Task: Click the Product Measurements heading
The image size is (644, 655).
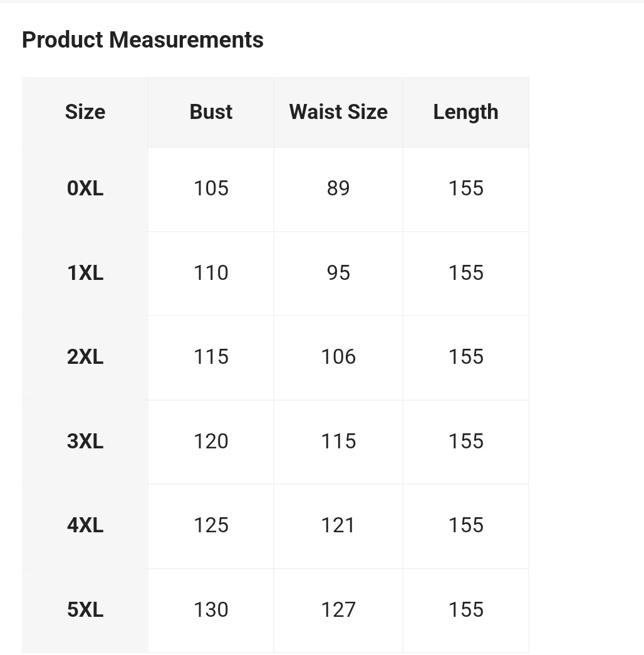Action: 143,40
